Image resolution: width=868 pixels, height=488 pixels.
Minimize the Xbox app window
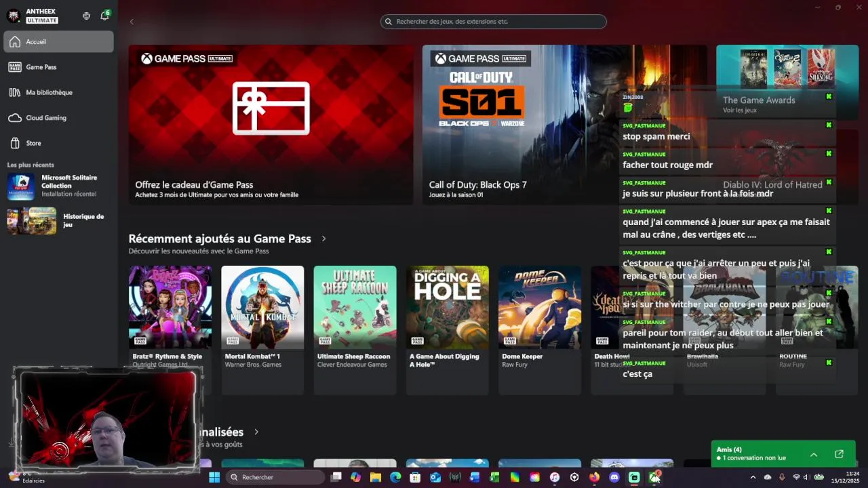816,7
